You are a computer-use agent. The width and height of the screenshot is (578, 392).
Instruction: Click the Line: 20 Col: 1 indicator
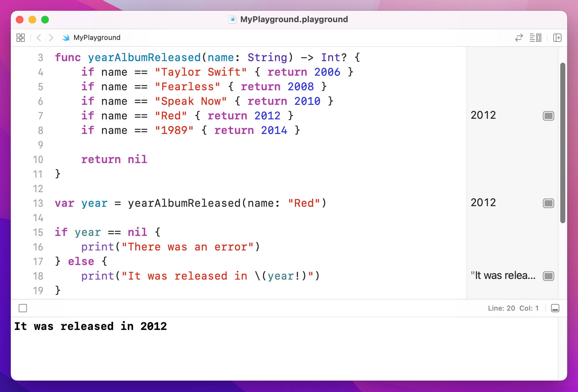pos(513,308)
